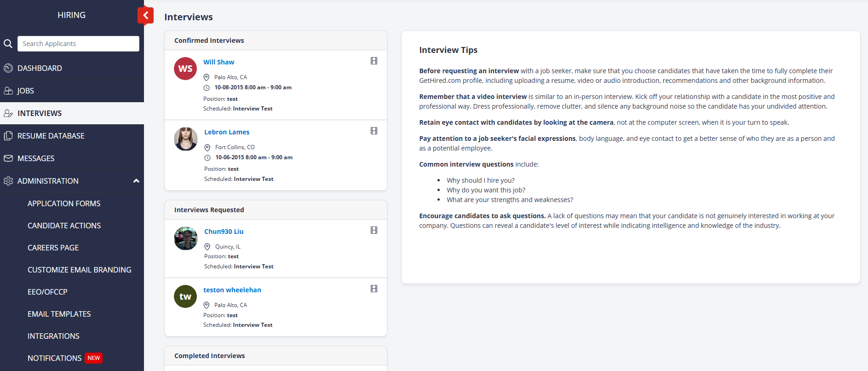This screenshot has height=371, width=868.
Task: Click Chun930 Liu's profile photo
Action: coord(186,238)
